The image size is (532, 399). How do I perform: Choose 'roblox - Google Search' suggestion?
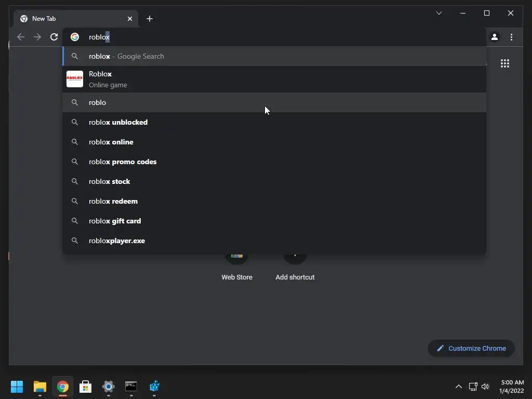click(x=274, y=56)
